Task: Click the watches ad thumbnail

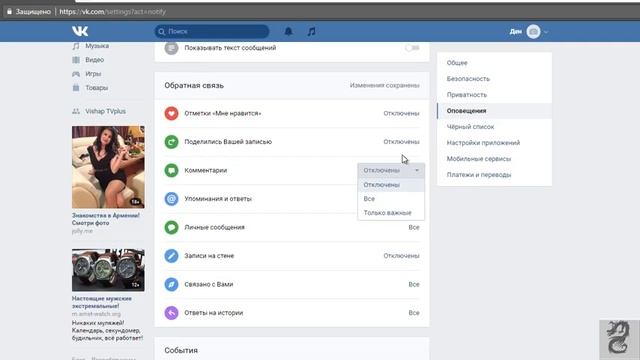Action: click(108, 270)
